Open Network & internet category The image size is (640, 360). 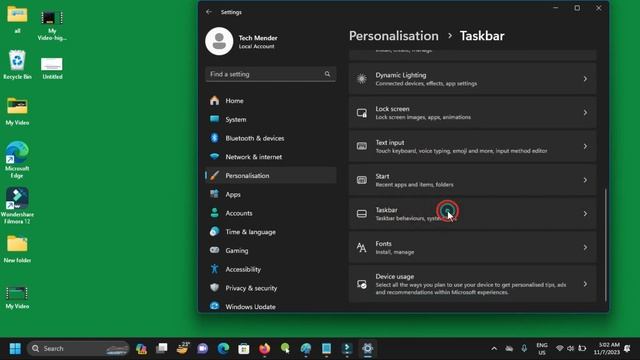[x=271, y=157]
